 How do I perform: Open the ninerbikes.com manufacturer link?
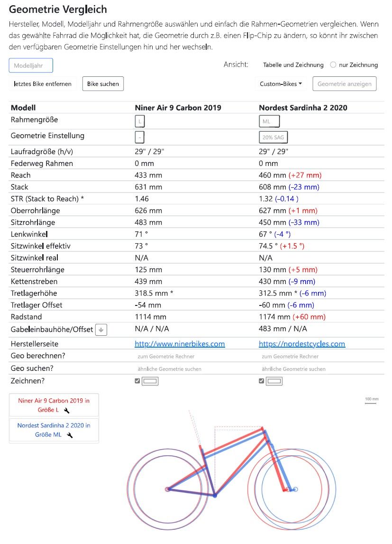180,344
